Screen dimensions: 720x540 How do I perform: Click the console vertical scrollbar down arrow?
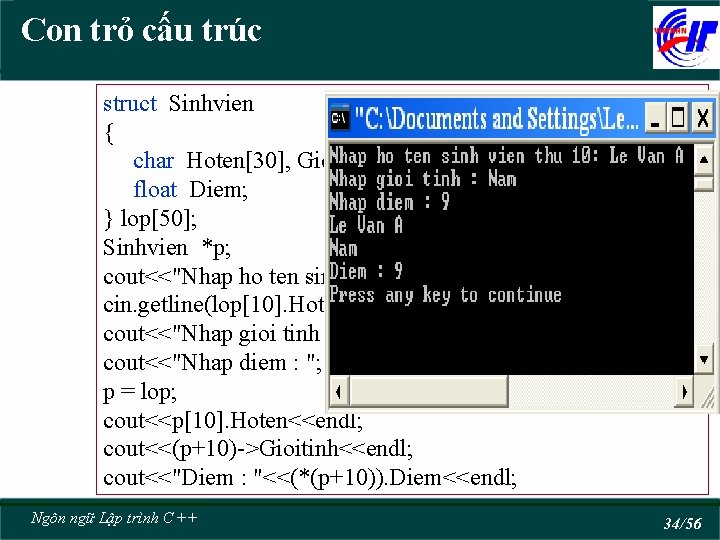pyautogui.click(x=703, y=359)
